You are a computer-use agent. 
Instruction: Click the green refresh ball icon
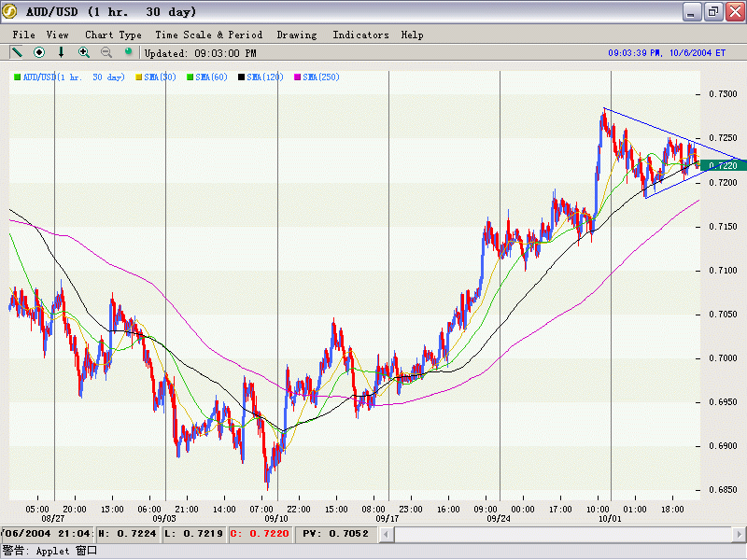(128, 52)
